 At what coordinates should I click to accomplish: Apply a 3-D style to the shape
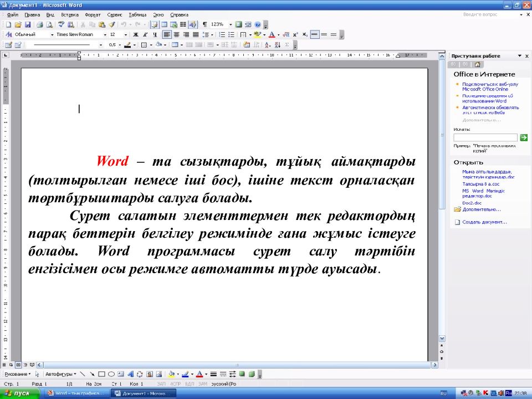[x=252, y=374]
